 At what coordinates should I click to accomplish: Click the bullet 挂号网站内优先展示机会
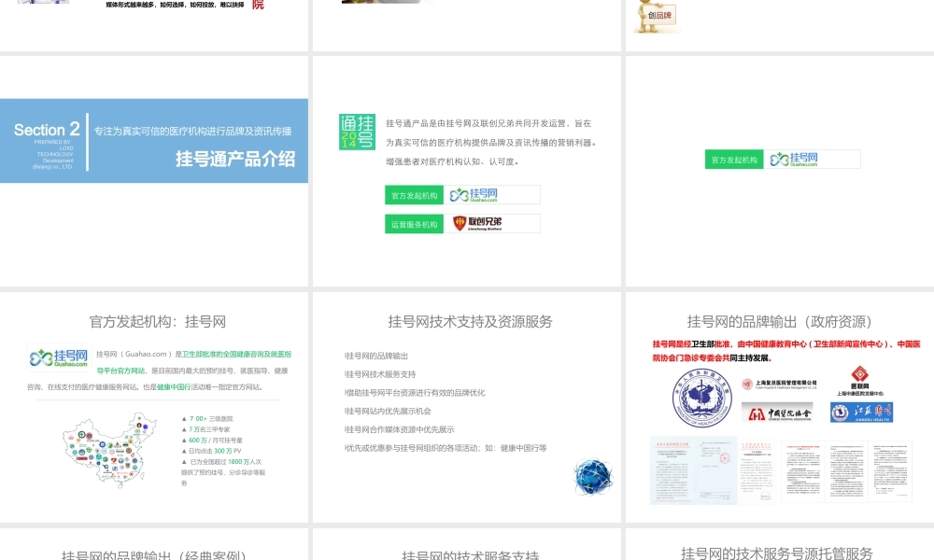[388, 412]
